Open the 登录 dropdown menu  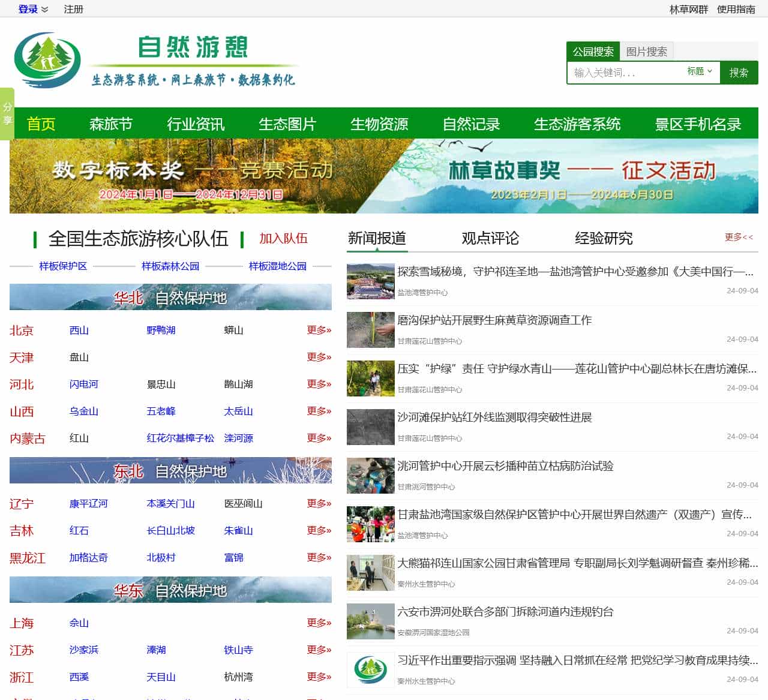29,9
